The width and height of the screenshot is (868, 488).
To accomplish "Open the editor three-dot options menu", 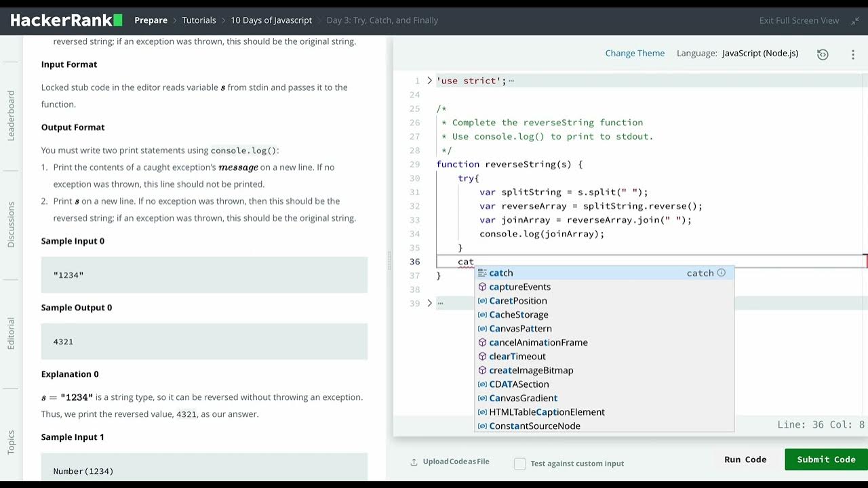I will pyautogui.click(x=853, y=54).
